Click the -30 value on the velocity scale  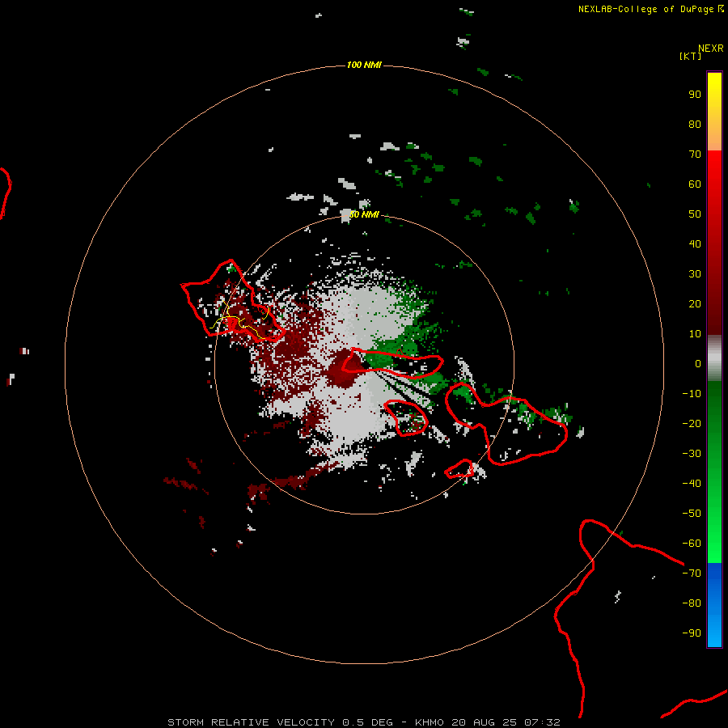[x=692, y=454]
